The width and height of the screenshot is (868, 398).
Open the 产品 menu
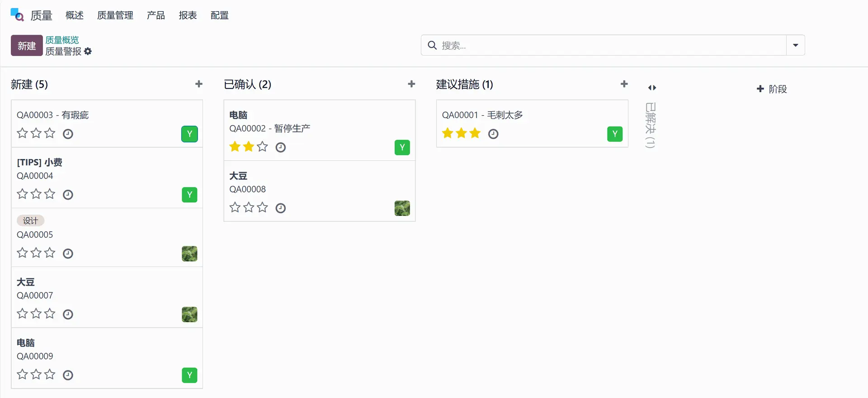point(156,15)
